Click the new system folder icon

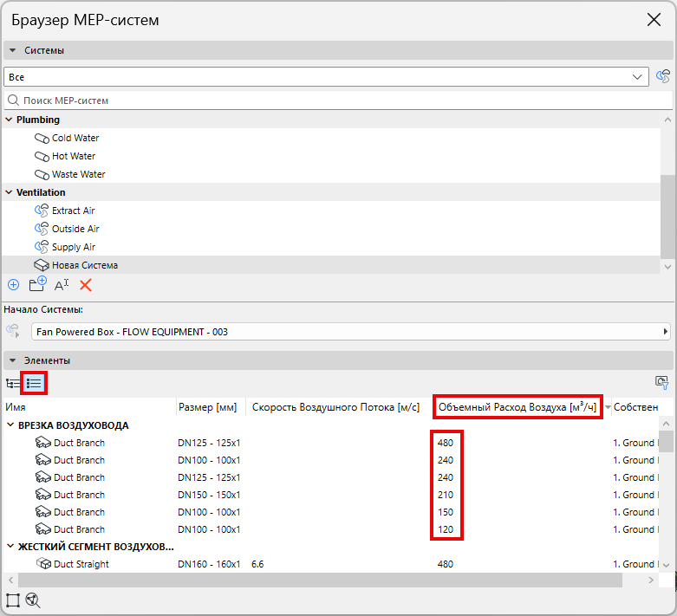pos(37,284)
